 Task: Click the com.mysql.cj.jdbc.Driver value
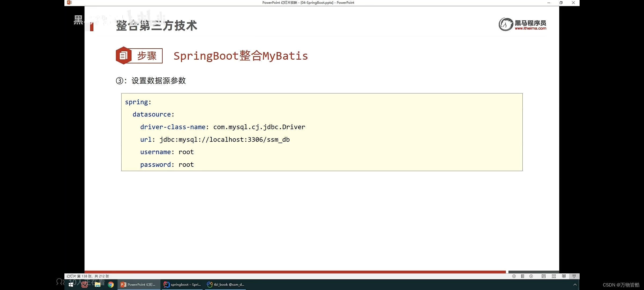click(x=259, y=127)
